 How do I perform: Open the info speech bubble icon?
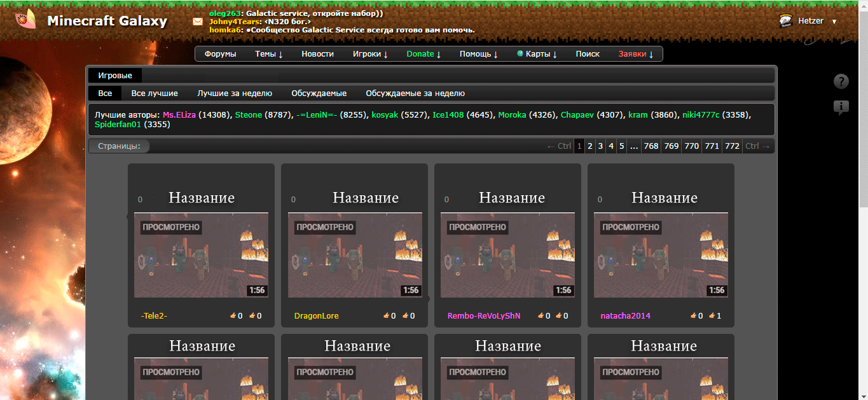click(841, 107)
